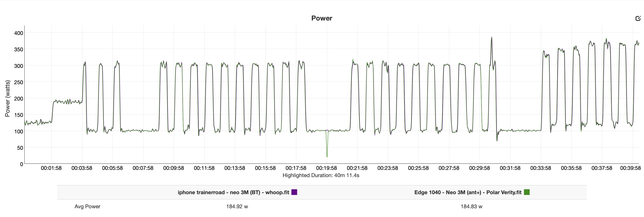This screenshot has height=217, width=644.
Task: Click the 150 y-axis tick label
Action: (18, 115)
